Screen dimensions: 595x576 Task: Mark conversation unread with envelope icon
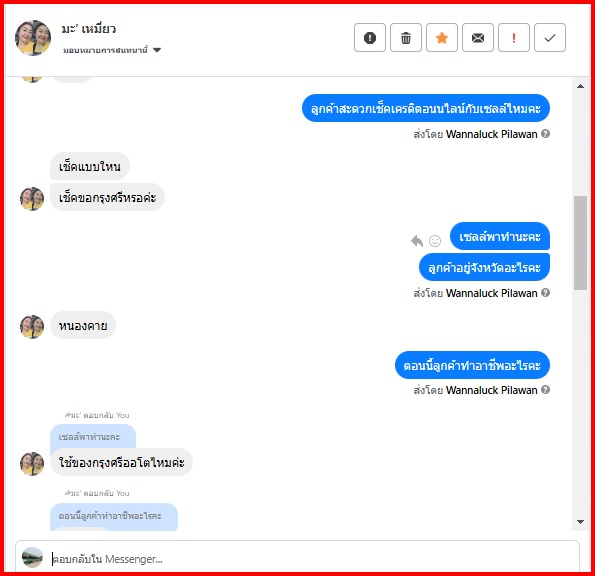click(x=478, y=38)
